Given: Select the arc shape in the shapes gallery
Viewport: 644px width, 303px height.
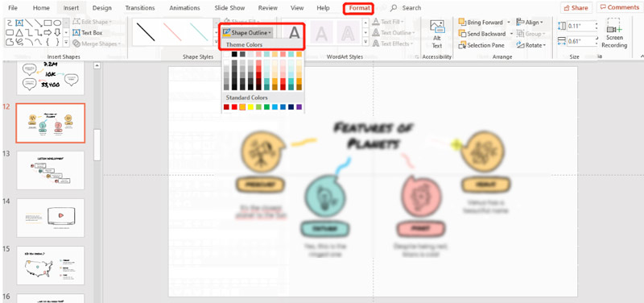Looking at the screenshot, I should [29, 43].
